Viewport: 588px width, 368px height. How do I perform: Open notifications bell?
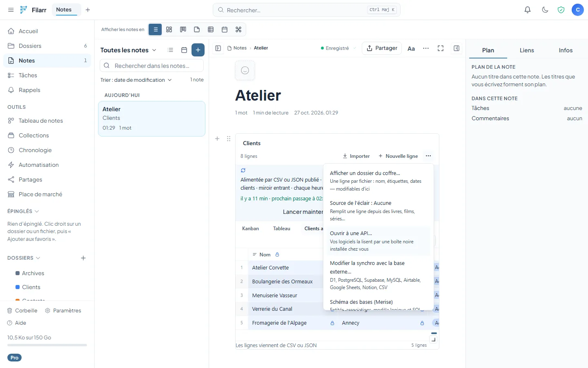click(528, 10)
